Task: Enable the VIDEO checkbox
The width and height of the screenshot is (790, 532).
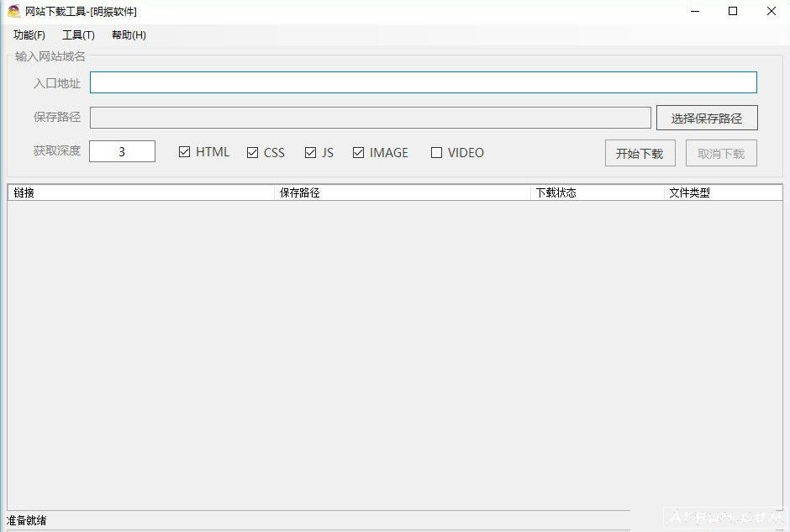Action: coord(437,152)
